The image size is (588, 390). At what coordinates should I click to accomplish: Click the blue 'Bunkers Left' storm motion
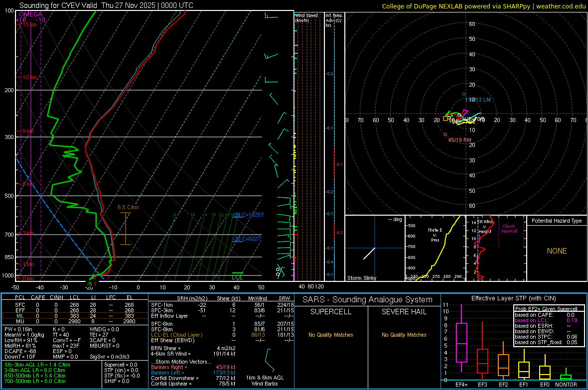click(x=193, y=373)
